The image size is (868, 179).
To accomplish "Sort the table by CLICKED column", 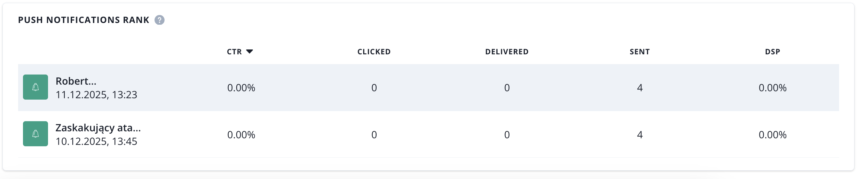I will click(x=374, y=52).
